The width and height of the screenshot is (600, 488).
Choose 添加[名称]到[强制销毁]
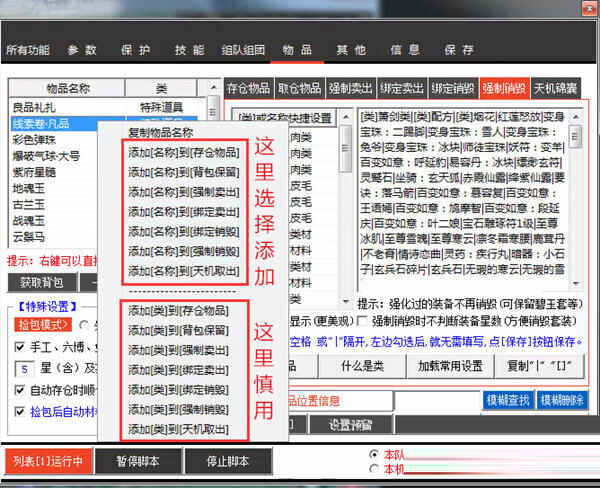pos(184,251)
